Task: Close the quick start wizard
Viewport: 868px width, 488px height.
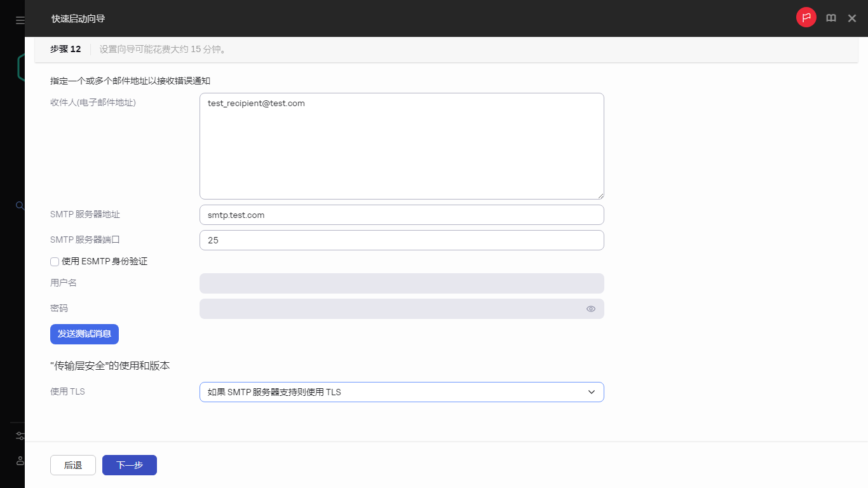Action: (x=852, y=18)
